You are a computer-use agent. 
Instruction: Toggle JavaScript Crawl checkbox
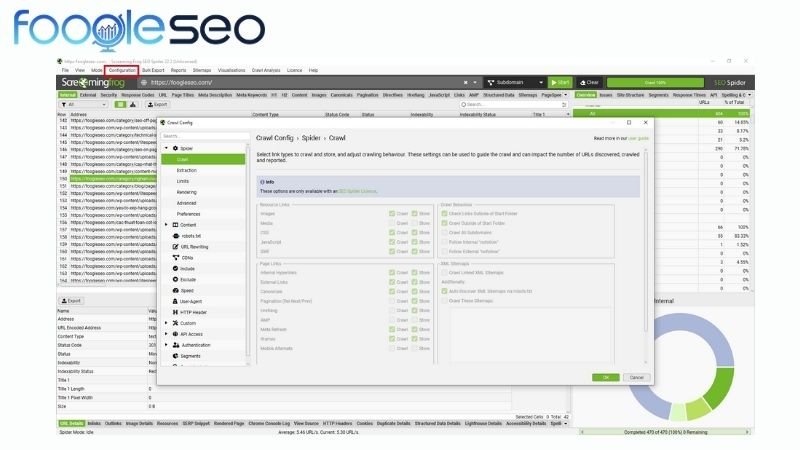392,242
